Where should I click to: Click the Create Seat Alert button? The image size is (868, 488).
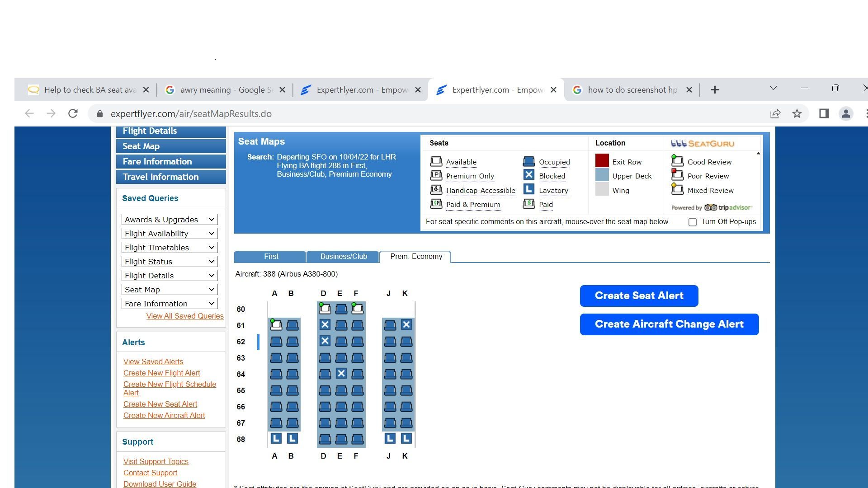639,296
